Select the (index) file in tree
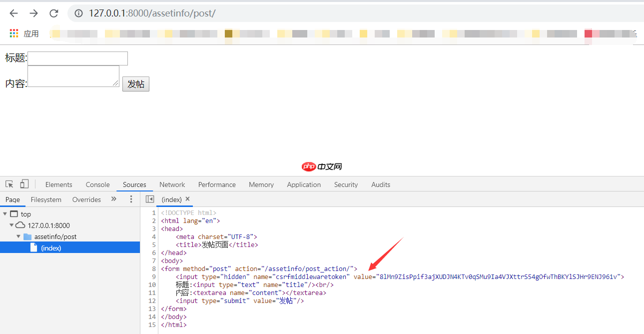Image resolution: width=644 pixels, height=334 pixels. (x=50, y=248)
